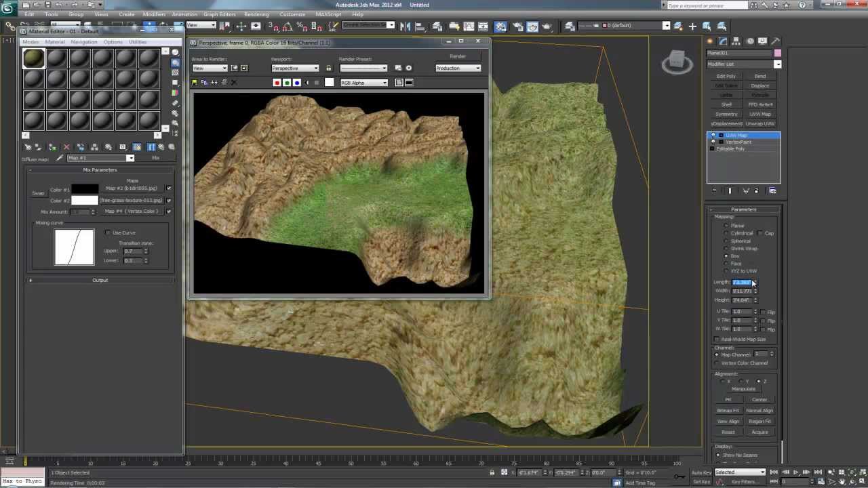Image resolution: width=868 pixels, height=488 pixels.
Task: Toggle the UVW Map modifier lightbulb visibility
Action: (x=713, y=136)
